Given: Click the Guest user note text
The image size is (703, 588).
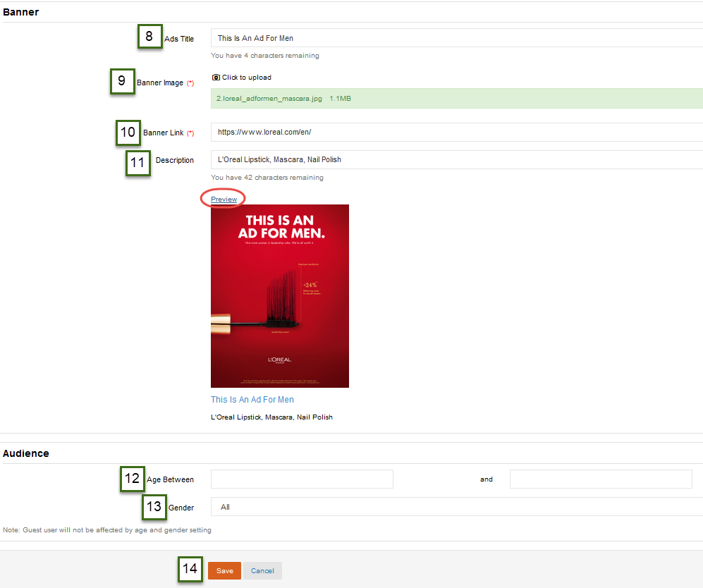Looking at the screenshot, I should click(107, 529).
